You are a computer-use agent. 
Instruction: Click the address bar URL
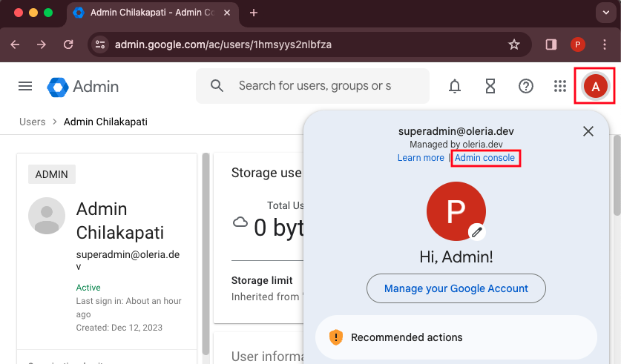[x=223, y=44]
